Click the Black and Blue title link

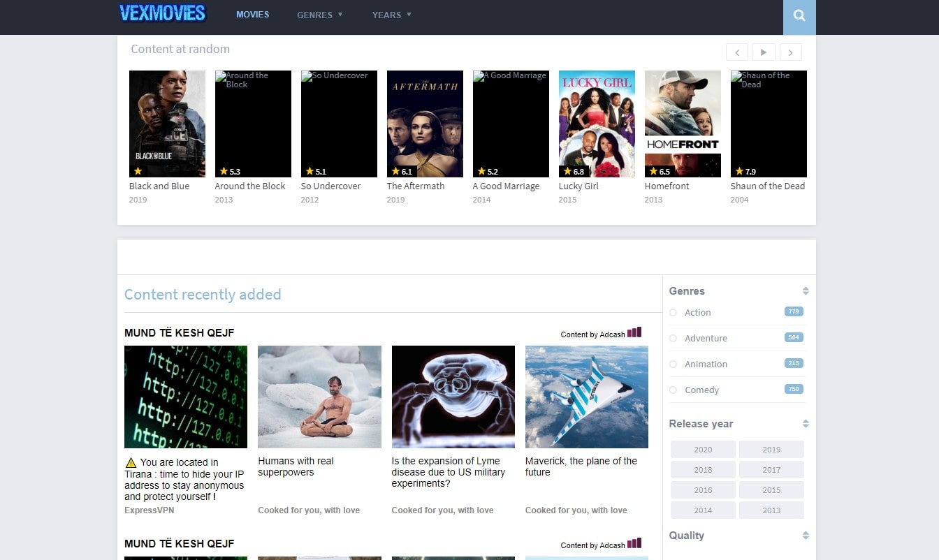159,186
